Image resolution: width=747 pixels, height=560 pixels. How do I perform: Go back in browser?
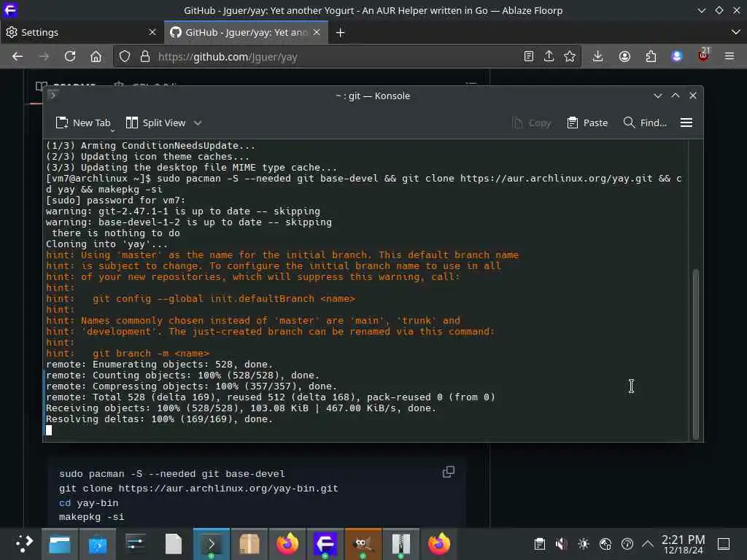pos(18,57)
